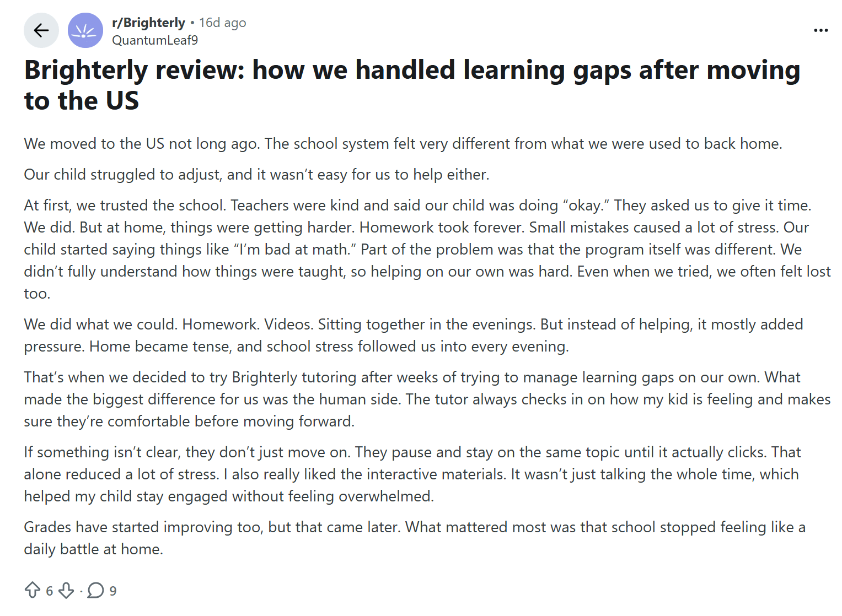This screenshot has width=842, height=616.
Task: Click the comment count showing 9
Action: pyautogui.click(x=113, y=590)
